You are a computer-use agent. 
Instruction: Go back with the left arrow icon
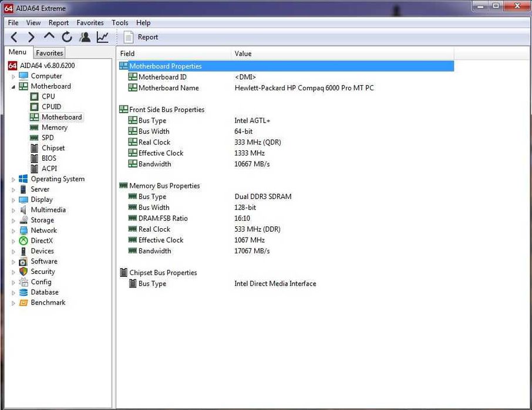(x=14, y=37)
